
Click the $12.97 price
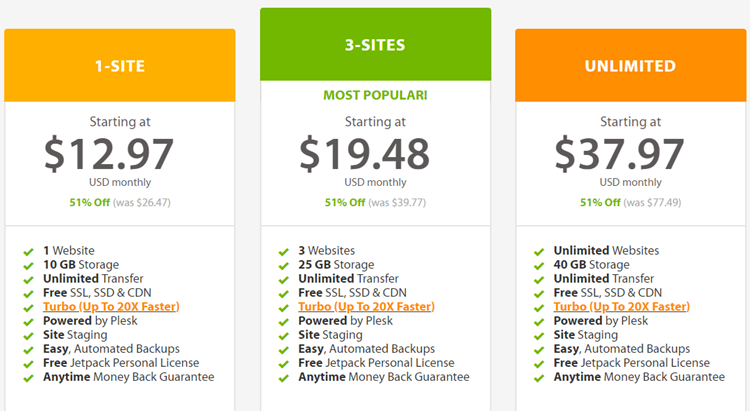(109, 153)
